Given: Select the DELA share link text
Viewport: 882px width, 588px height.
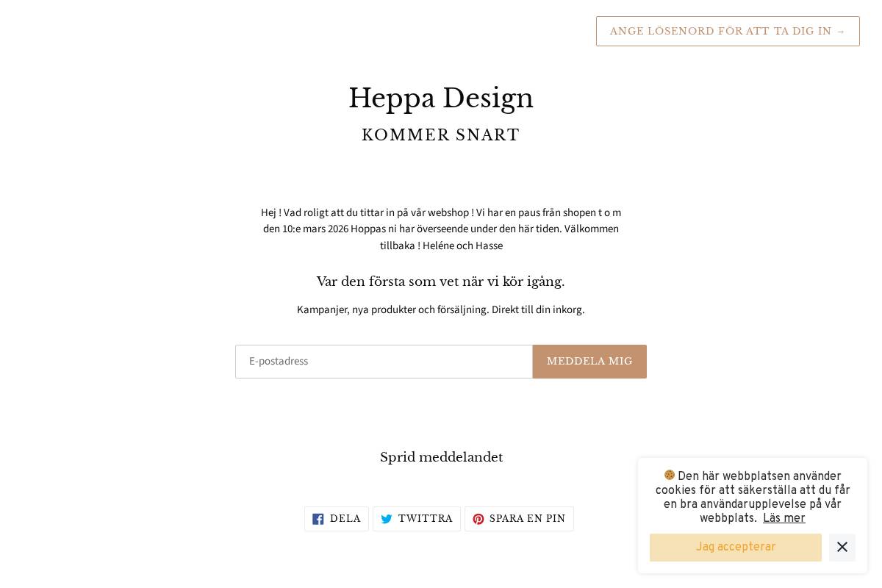Looking at the screenshot, I should pos(345,519).
